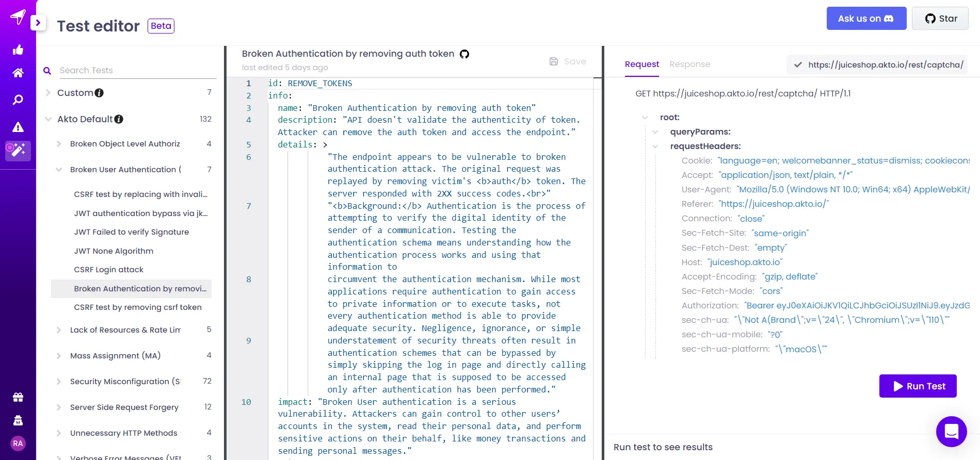Select CSRF Login attack test
The image size is (980, 460).
click(x=109, y=270)
